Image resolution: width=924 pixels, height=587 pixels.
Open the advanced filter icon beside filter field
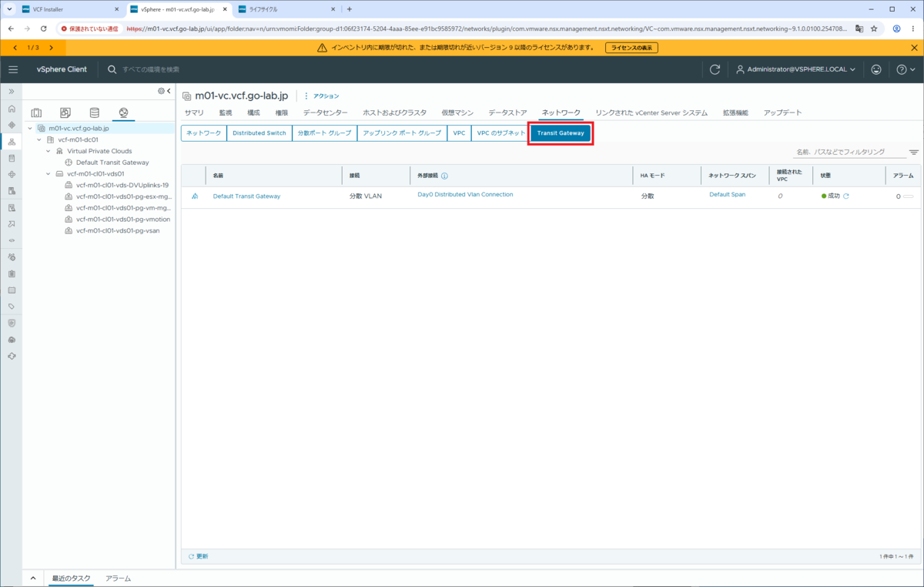pyautogui.click(x=914, y=153)
